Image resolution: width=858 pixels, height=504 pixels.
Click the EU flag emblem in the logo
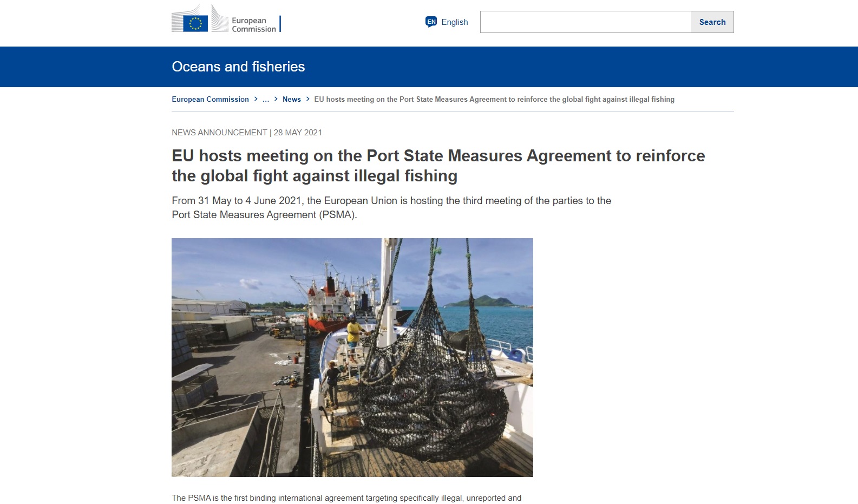(195, 23)
